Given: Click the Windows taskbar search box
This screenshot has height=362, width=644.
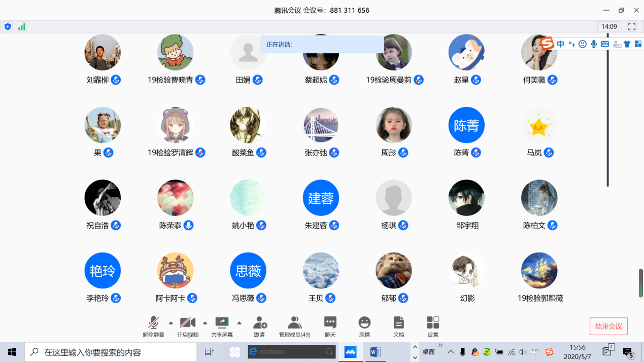Looking at the screenshot, I should pyautogui.click(x=111, y=352).
